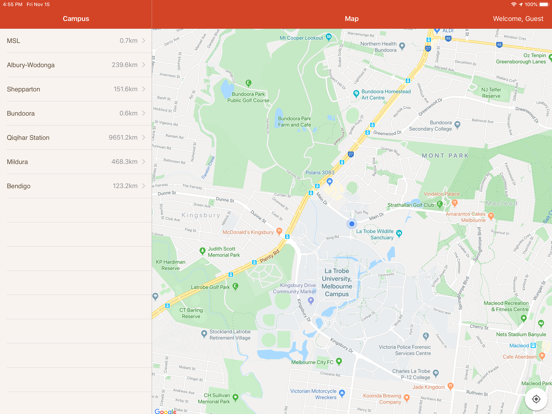Tap the Welcome, Guest label
Screen dimensions: 552x414
518,19
